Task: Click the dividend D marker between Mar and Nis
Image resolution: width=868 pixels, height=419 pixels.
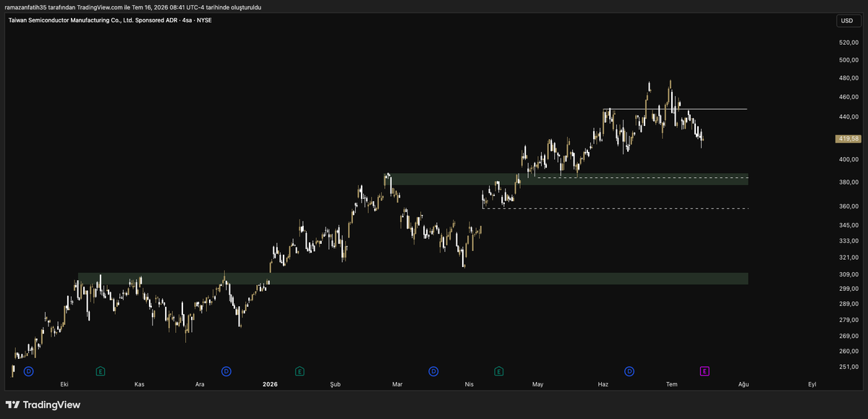Action: pyautogui.click(x=433, y=371)
